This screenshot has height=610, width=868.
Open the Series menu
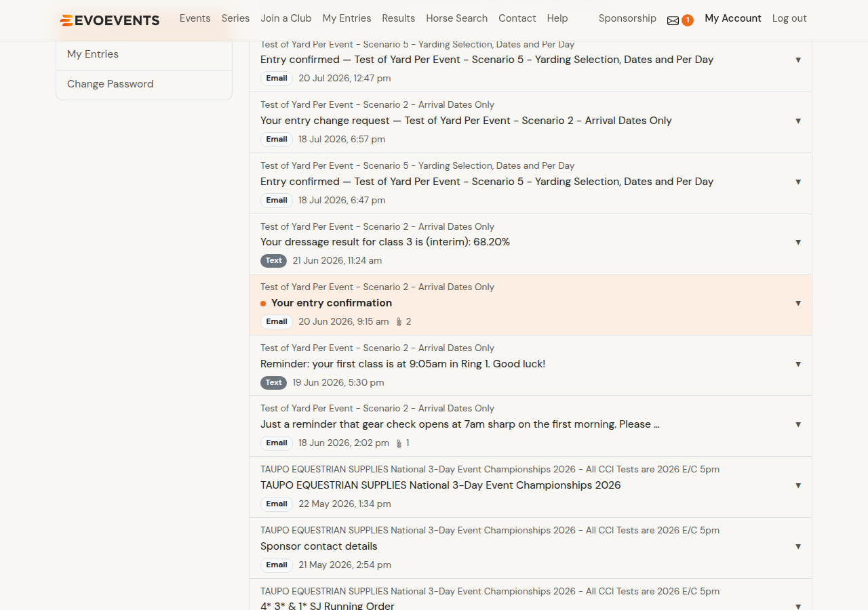pos(235,18)
